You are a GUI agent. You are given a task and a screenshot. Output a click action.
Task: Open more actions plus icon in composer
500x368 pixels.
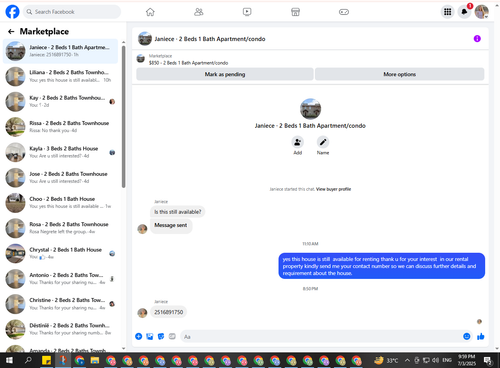(139, 336)
